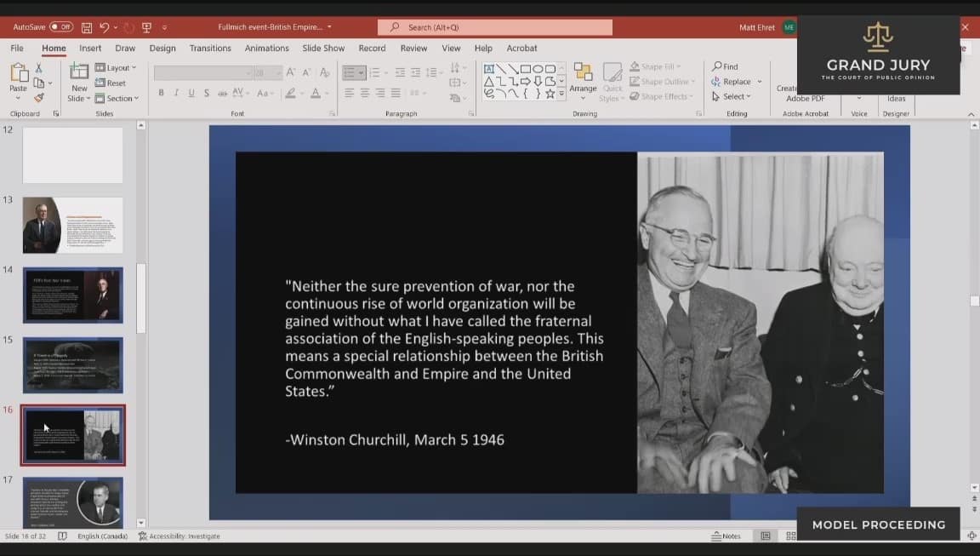Switch to the Slide Show tab
Image resolution: width=980 pixels, height=556 pixels.
(x=323, y=49)
